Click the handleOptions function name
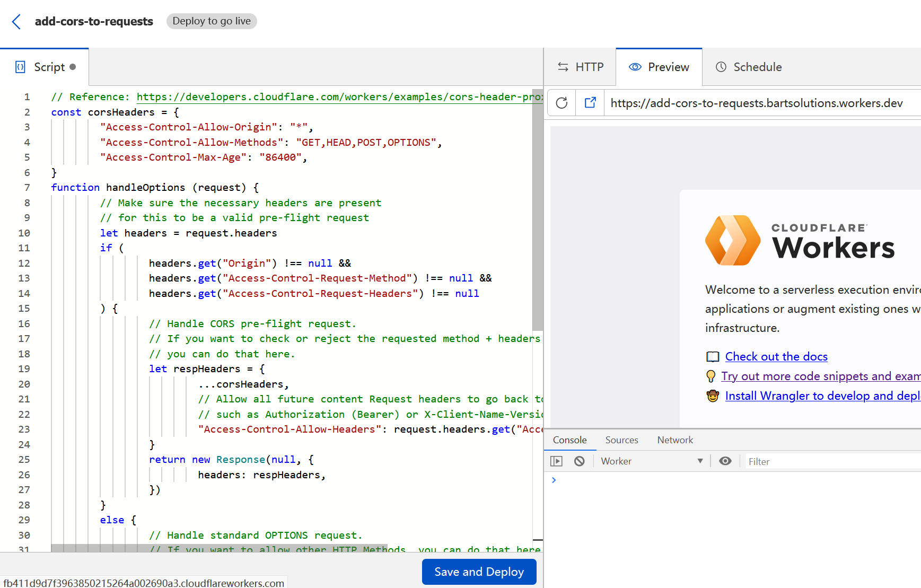This screenshot has height=588, width=921. (146, 188)
